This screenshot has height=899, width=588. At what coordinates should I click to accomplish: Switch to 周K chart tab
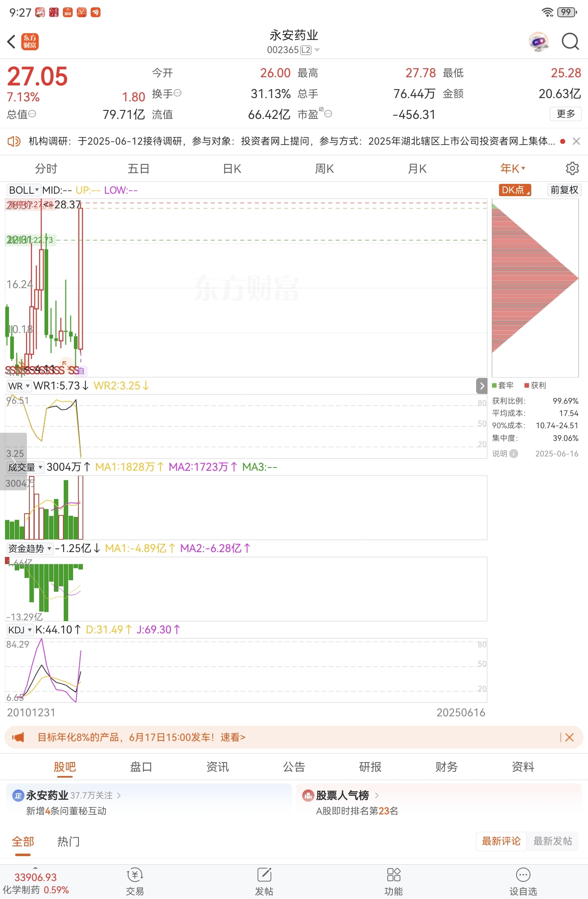325,168
